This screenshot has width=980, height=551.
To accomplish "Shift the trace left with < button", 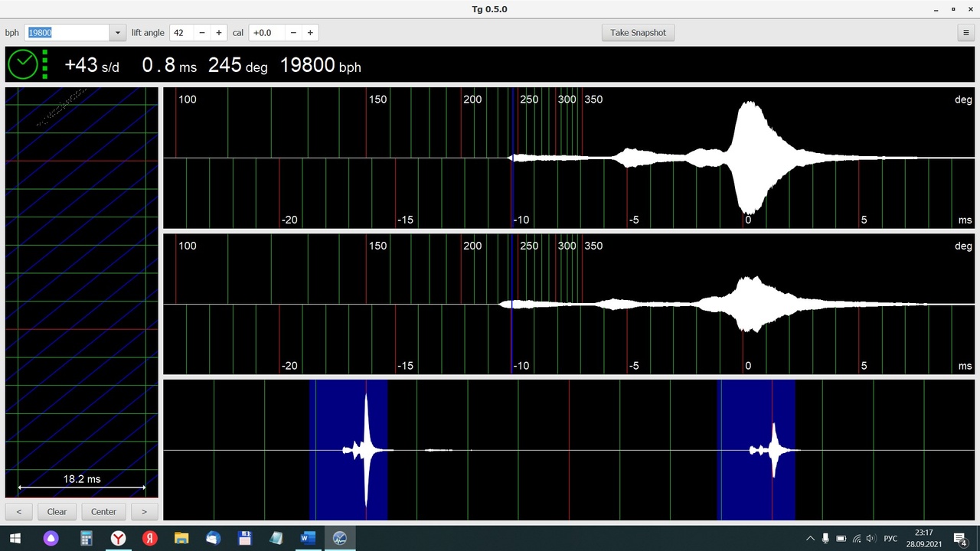I will (18, 511).
